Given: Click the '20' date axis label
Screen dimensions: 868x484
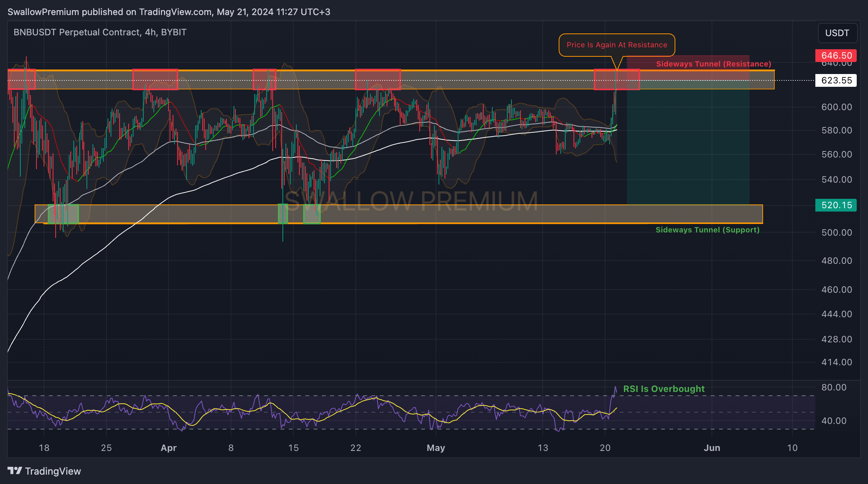Looking at the screenshot, I should (x=605, y=448).
